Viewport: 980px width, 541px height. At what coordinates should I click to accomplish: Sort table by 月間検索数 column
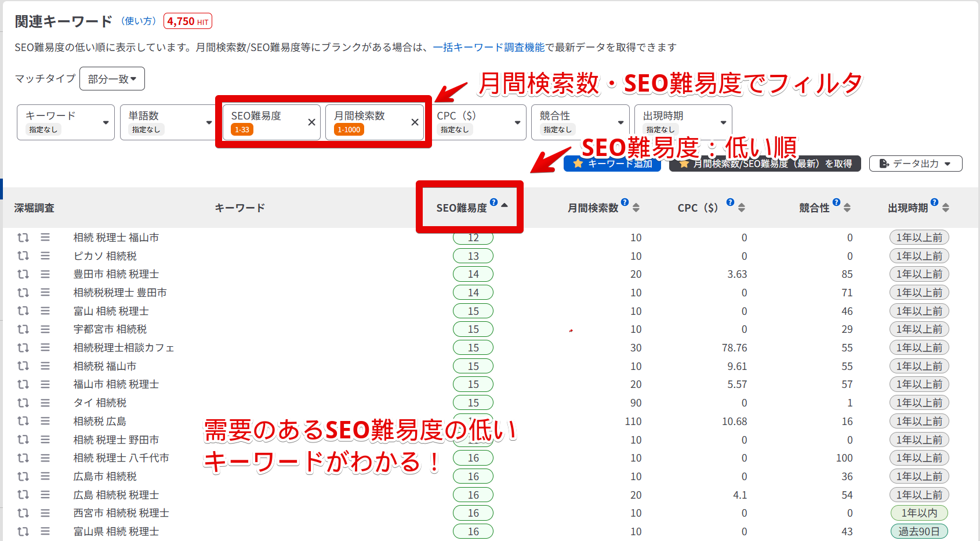tap(636, 208)
